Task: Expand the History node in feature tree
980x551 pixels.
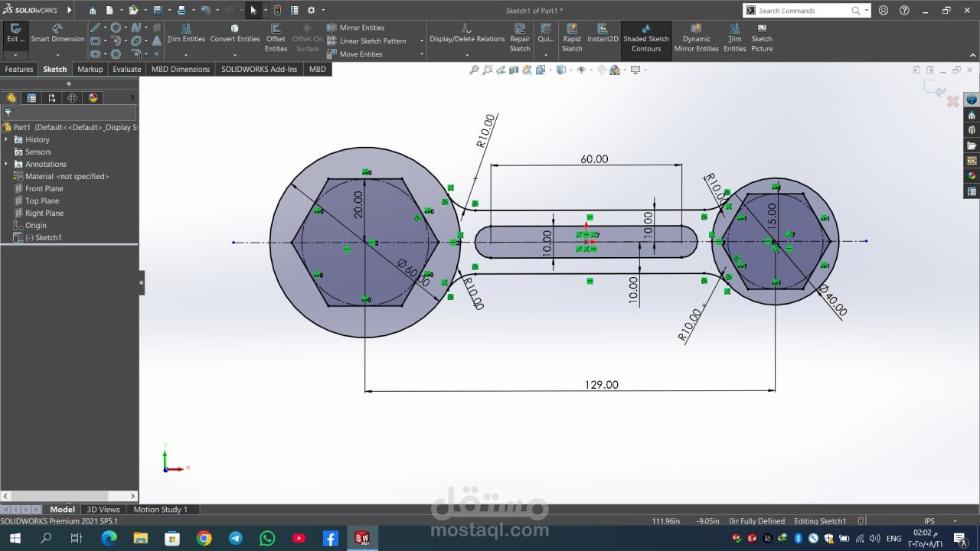Action: [x=7, y=139]
